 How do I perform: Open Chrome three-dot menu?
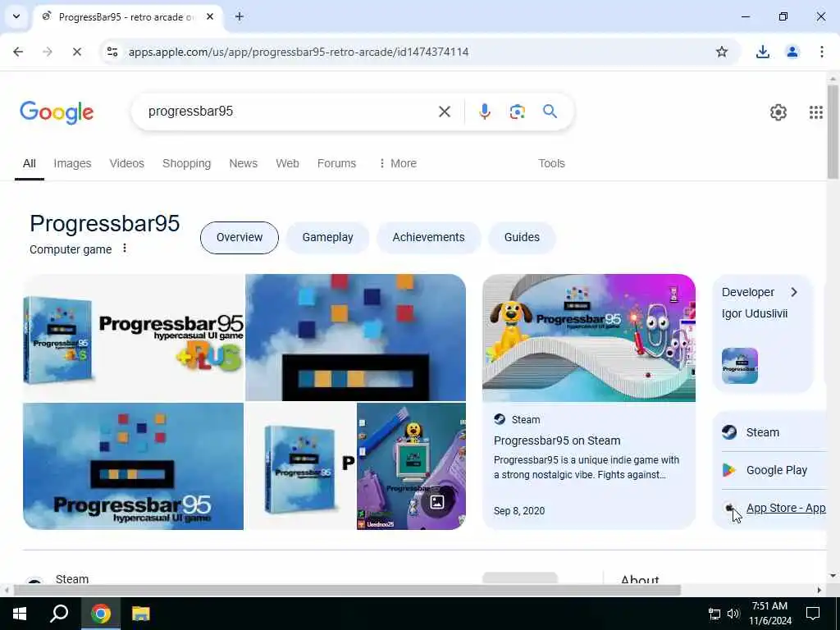point(821,52)
